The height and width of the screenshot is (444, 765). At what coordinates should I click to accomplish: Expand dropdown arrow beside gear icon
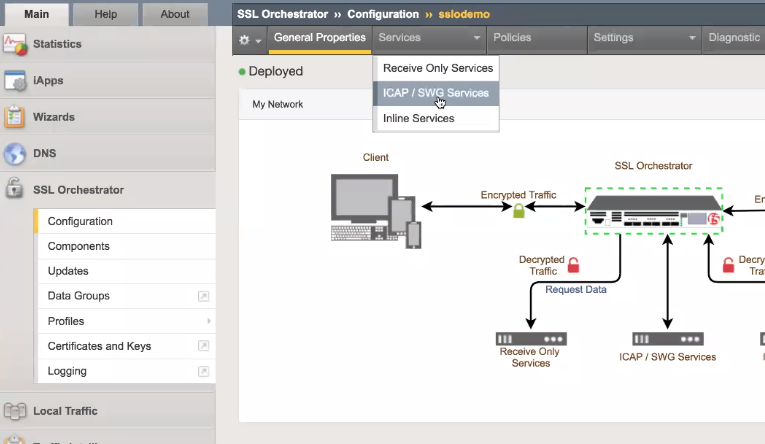tap(259, 41)
